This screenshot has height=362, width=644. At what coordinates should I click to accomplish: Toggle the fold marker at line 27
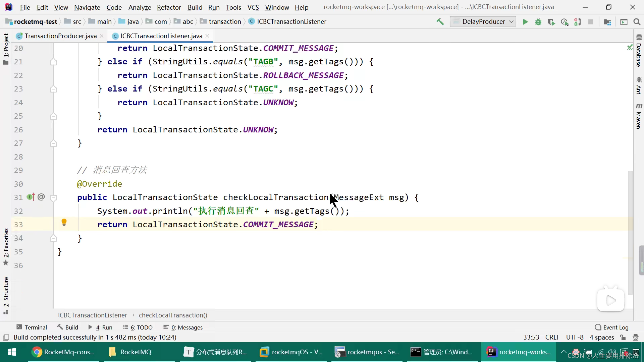[53, 143]
